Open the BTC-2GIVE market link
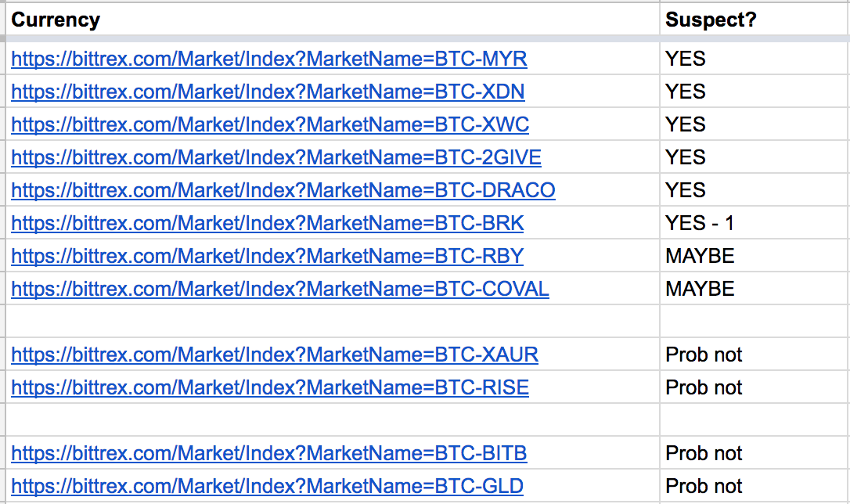The width and height of the screenshot is (850, 504). [276, 157]
